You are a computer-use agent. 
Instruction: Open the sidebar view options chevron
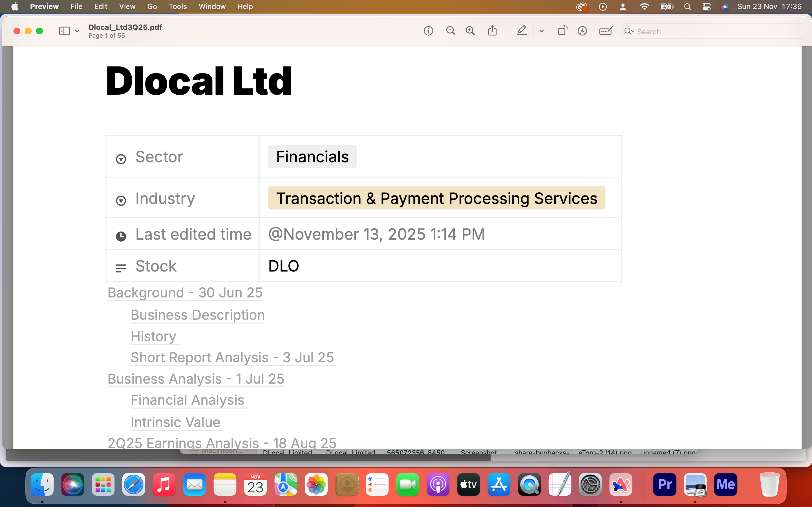tap(77, 31)
